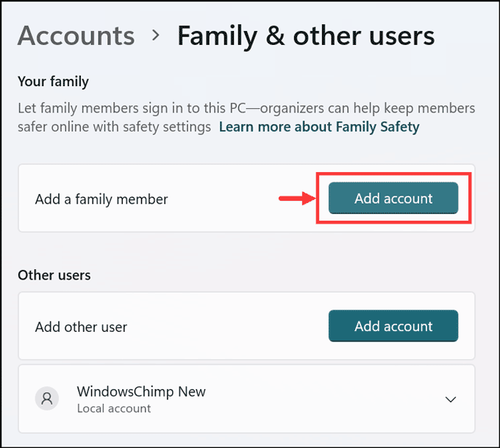This screenshot has height=448, width=500.
Task: Click empty area in Add other user card
Action: pos(228,327)
